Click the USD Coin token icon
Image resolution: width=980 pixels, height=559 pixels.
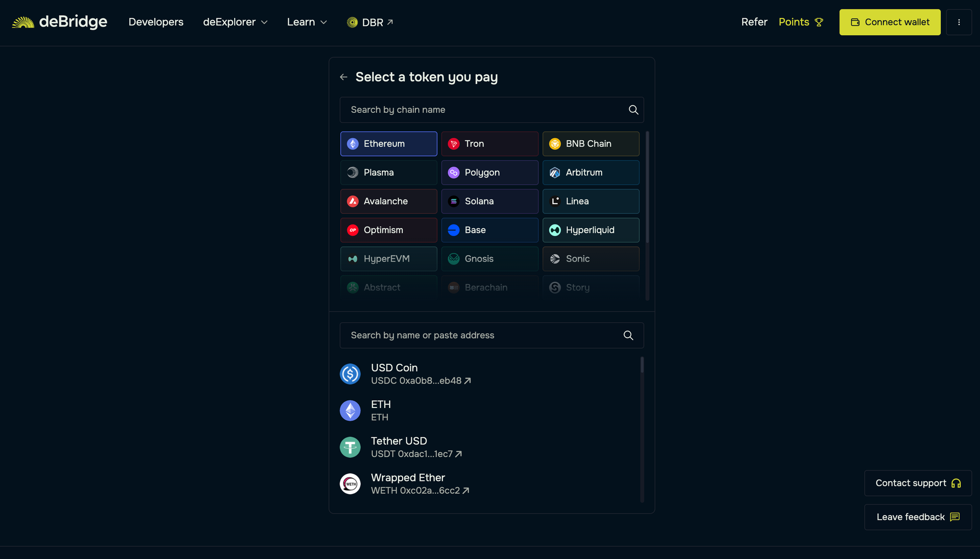click(x=350, y=374)
